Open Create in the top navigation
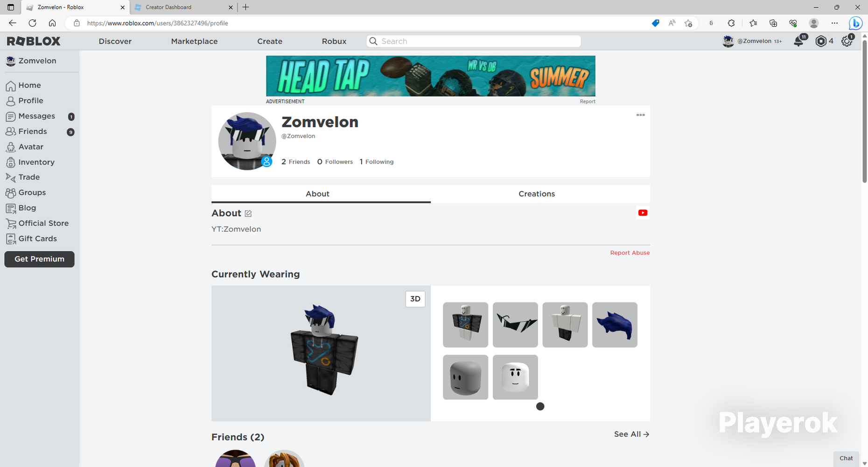Screen dimensions: 868x467 (x=270, y=41)
